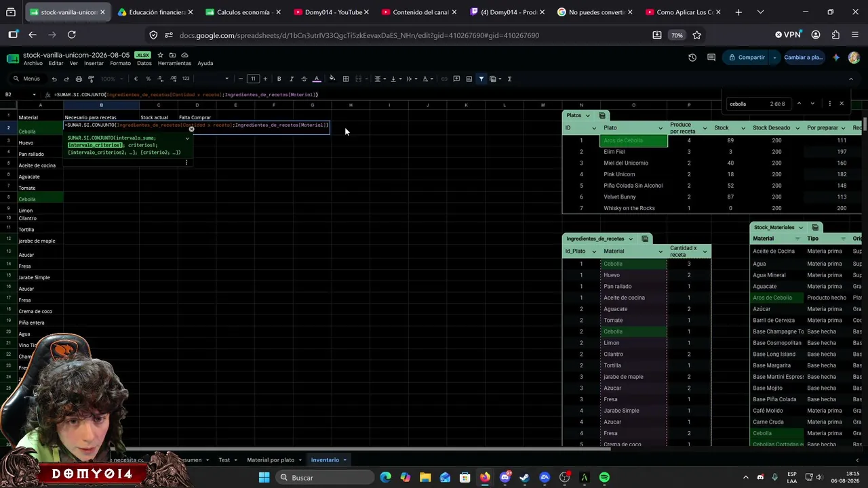Click the functions sigma icon
Screen dimensions: 868x488
[x=509, y=79]
